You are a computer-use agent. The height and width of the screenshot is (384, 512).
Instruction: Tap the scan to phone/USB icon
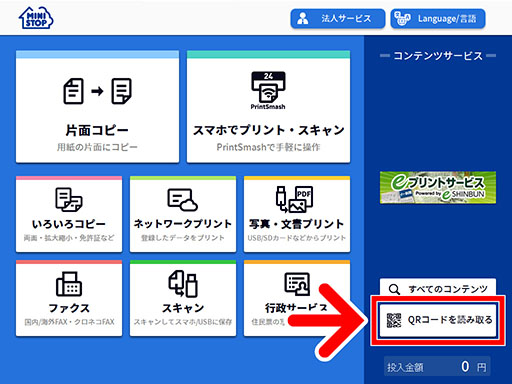[183, 284]
